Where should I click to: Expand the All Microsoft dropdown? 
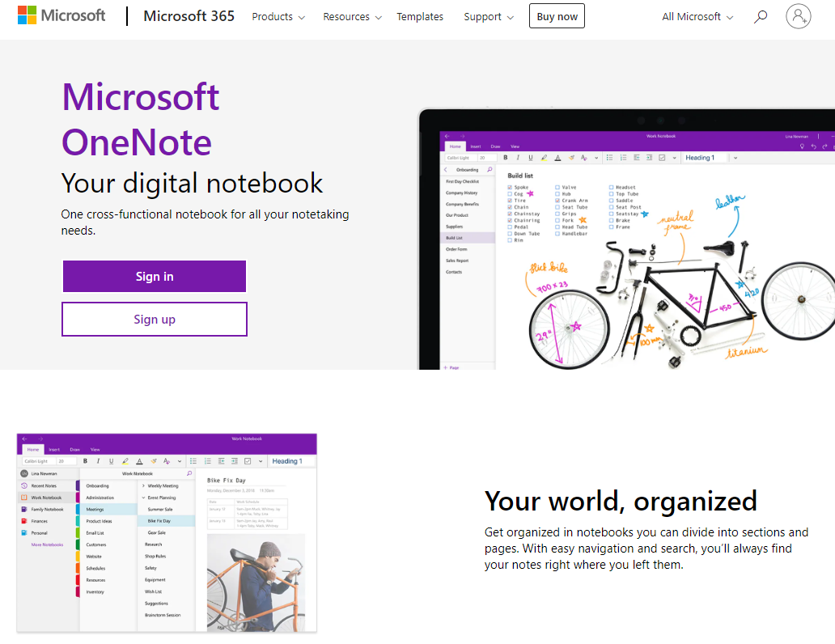pyautogui.click(x=697, y=16)
